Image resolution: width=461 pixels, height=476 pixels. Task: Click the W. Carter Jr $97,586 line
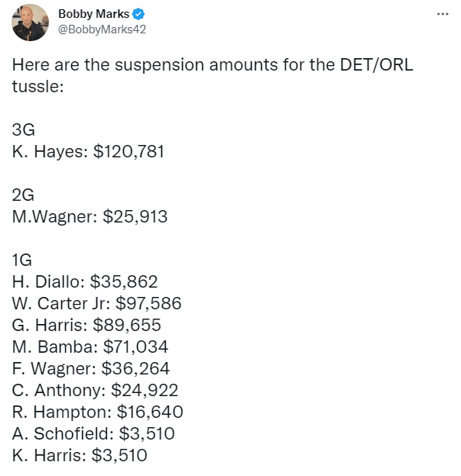97,303
